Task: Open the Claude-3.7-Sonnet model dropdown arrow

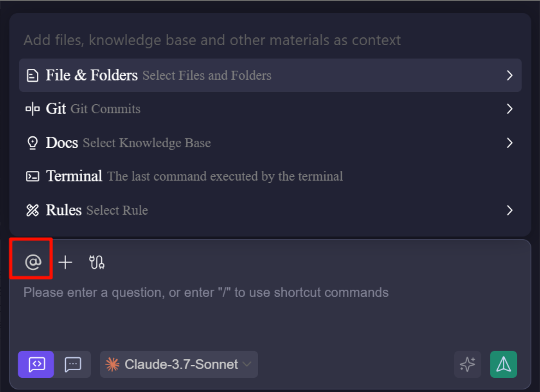Action: (246, 364)
